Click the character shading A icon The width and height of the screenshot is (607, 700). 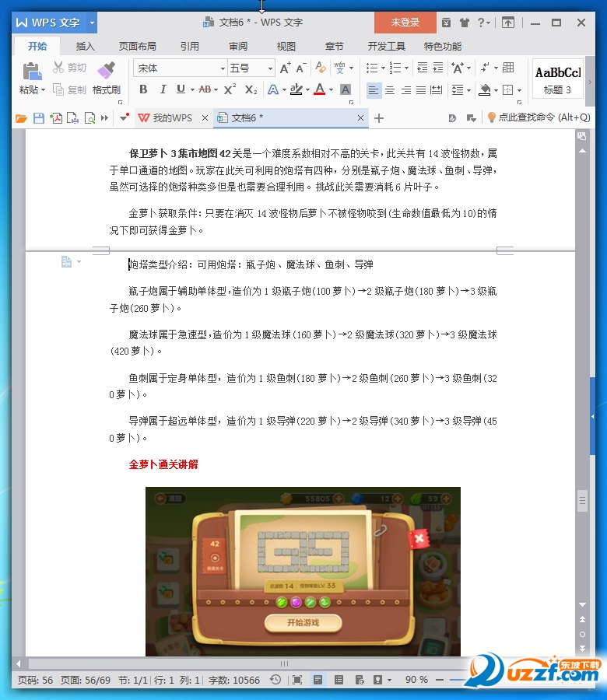tap(346, 89)
